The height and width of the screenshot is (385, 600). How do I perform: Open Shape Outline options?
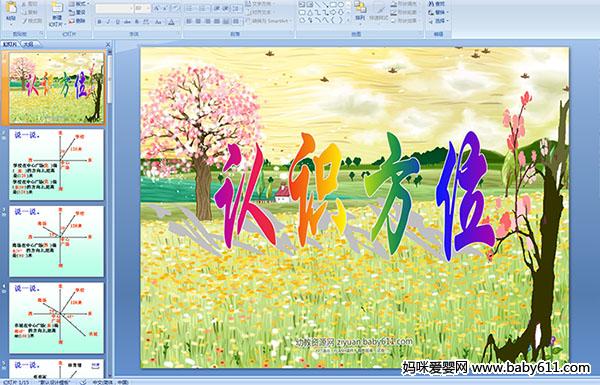[x=404, y=12]
